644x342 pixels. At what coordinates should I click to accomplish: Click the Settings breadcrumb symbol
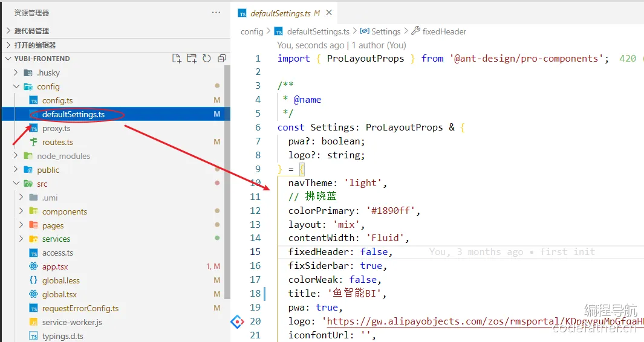[x=386, y=31]
